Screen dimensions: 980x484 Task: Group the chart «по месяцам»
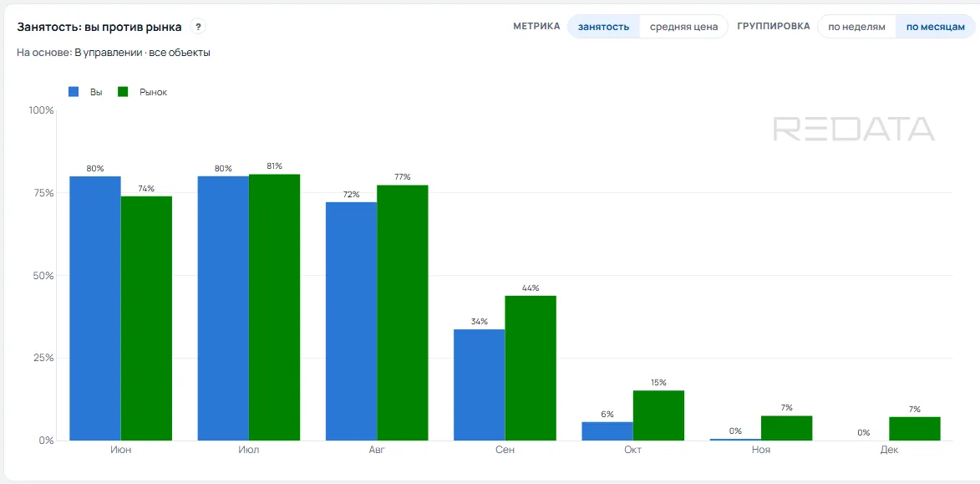pos(936,27)
